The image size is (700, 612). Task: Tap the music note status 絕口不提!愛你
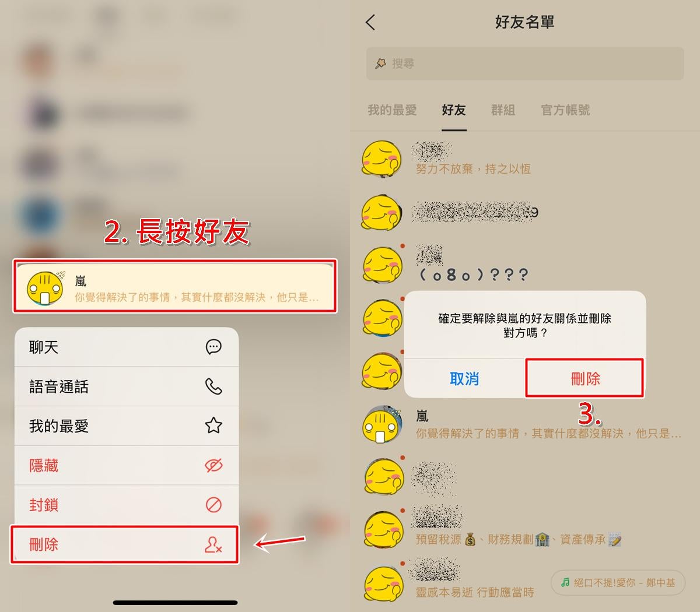(x=618, y=582)
